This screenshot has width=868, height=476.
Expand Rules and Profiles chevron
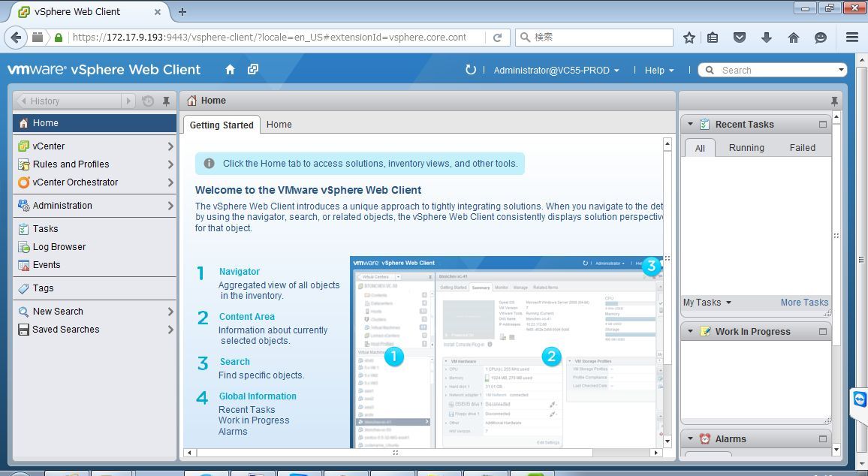point(170,164)
